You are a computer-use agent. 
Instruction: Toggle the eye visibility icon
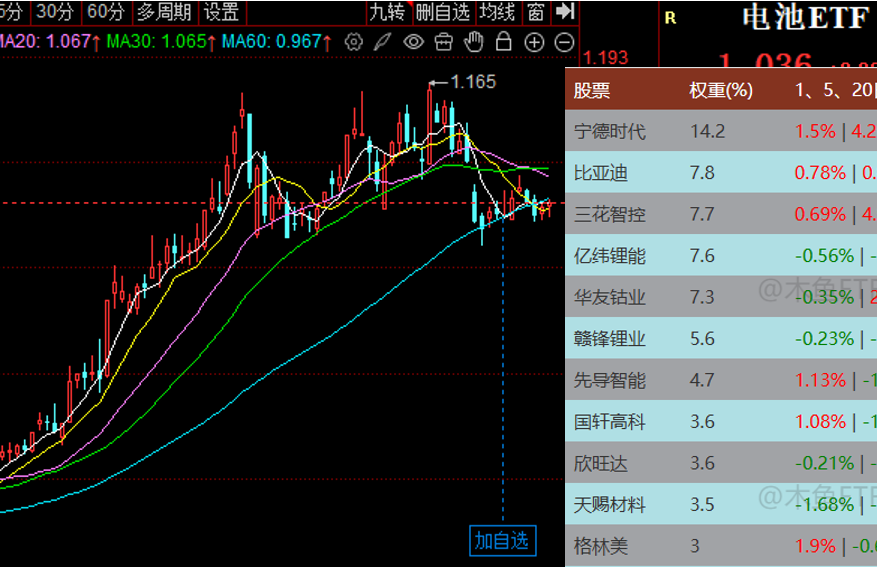pyautogui.click(x=413, y=42)
